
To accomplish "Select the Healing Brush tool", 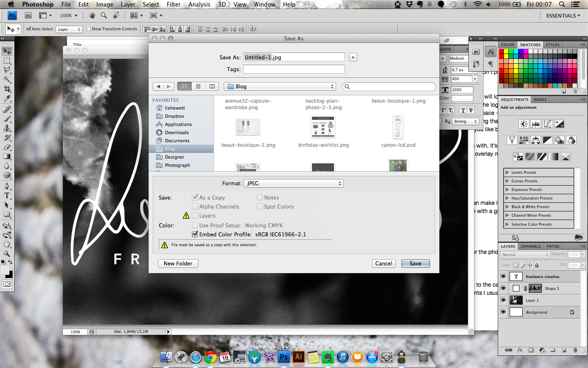I will [x=7, y=109].
